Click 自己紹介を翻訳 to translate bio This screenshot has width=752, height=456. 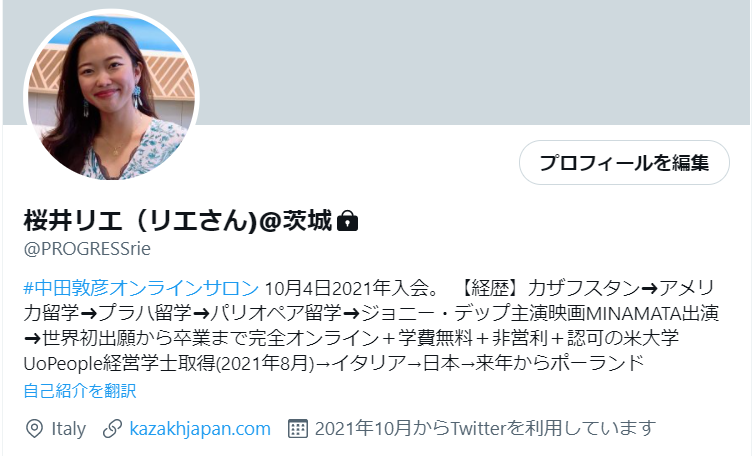point(80,391)
